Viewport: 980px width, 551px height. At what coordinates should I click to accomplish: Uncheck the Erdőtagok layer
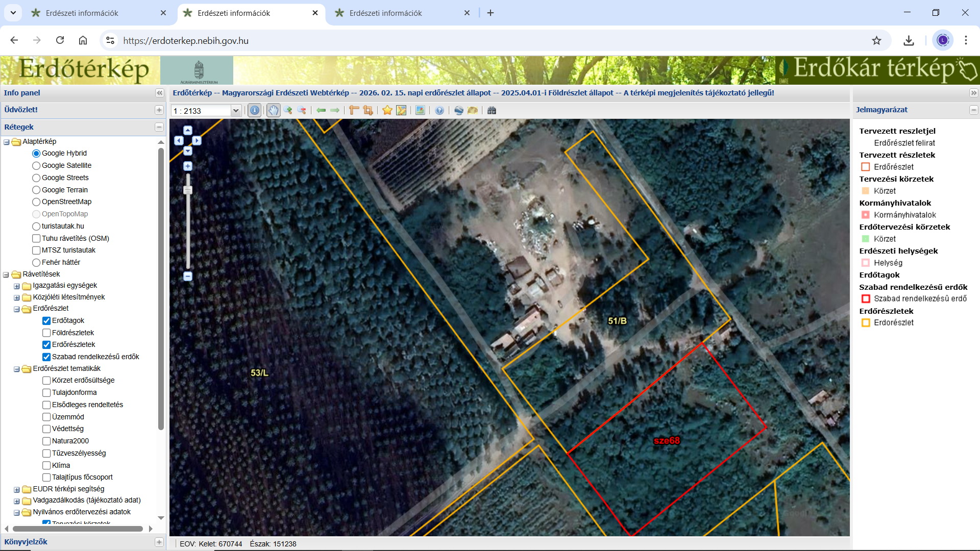point(46,320)
